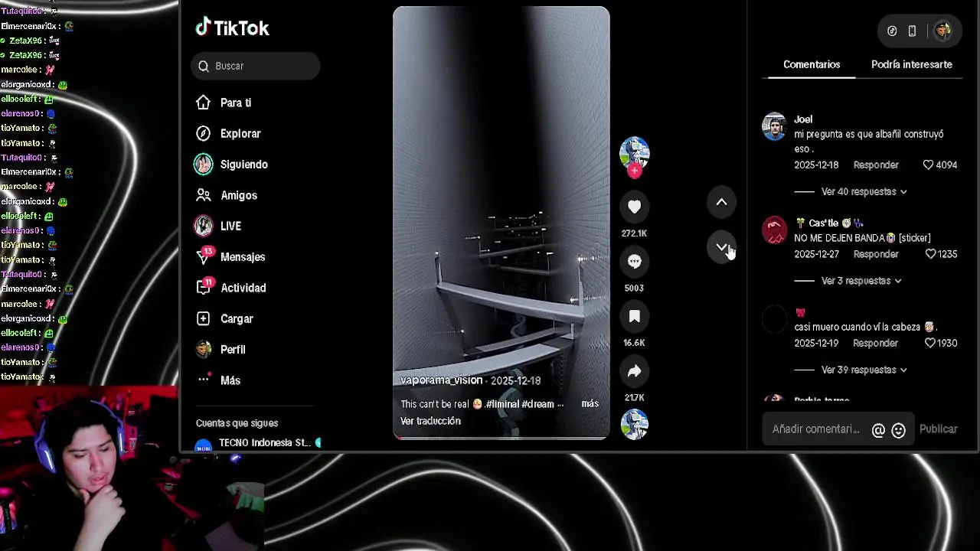Expand Ver 3 respuestas

[861, 281]
